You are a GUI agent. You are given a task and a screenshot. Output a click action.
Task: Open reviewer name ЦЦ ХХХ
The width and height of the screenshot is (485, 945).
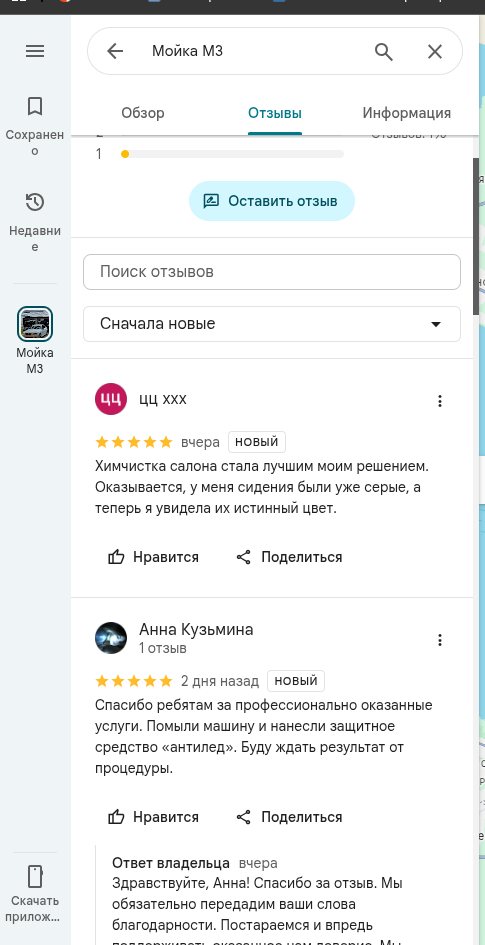coord(163,399)
